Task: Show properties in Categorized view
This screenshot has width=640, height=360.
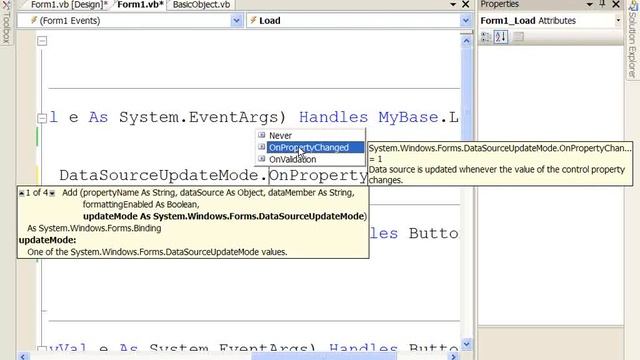Action: (x=486, y=37)
